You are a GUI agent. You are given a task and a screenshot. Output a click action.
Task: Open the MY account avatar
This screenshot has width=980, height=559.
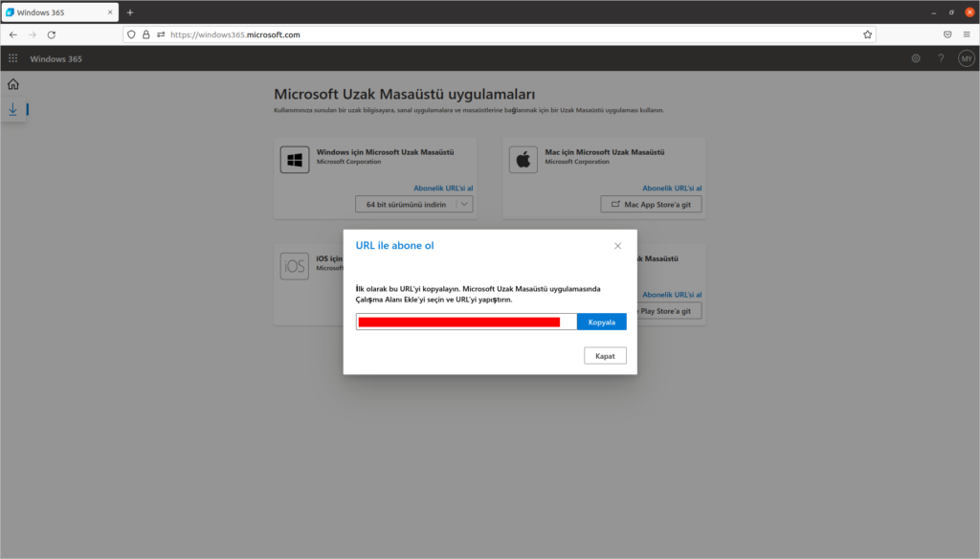tap(967, 58)
